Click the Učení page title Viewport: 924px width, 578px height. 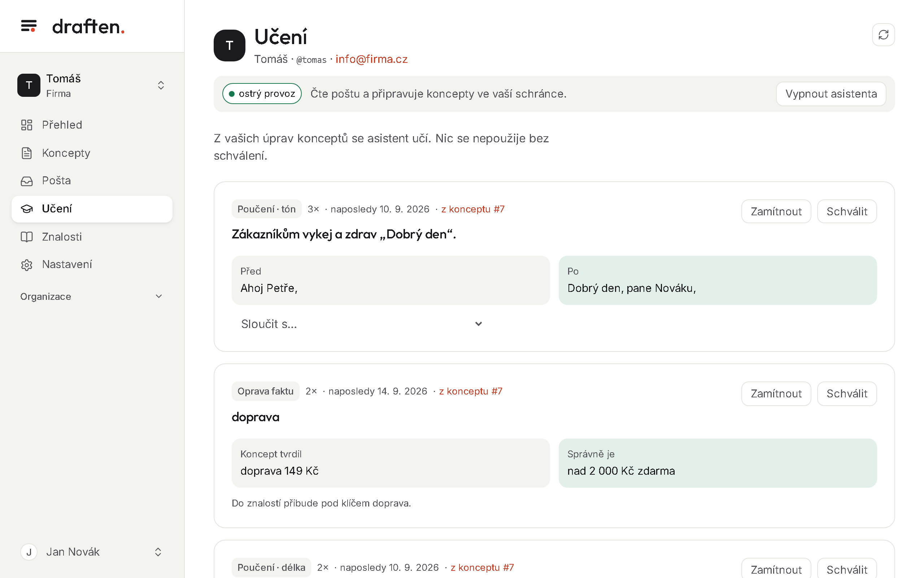(x=281, y=37)
